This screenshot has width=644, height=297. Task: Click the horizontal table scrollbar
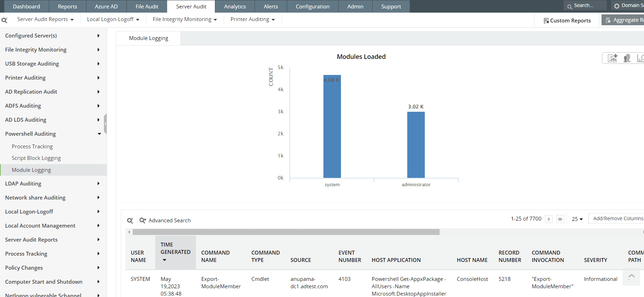coord(286,232)
